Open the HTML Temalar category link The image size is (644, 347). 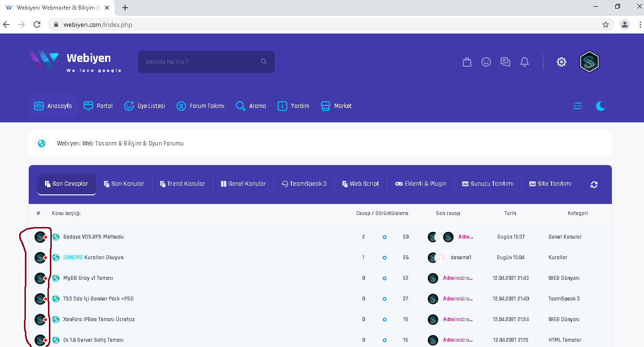pos(565,340)
